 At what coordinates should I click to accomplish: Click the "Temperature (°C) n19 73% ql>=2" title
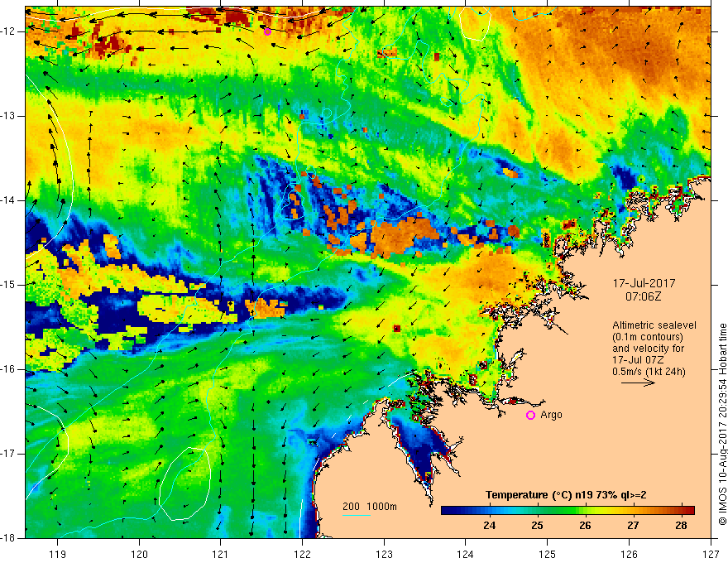coord(566,495)
